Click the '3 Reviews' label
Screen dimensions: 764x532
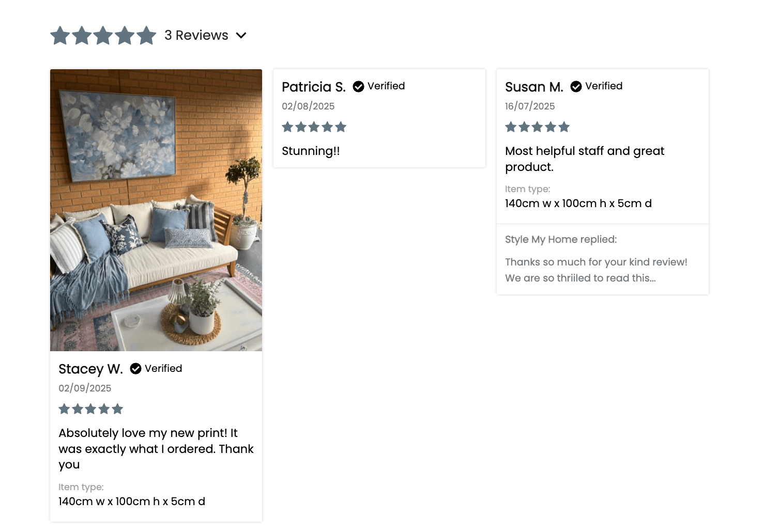tap(196, 35)
